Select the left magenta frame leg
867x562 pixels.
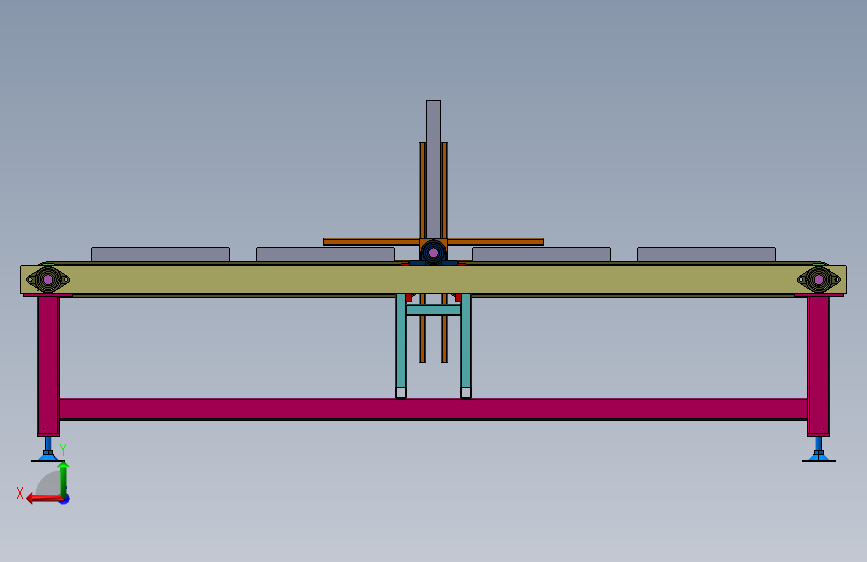[x=48, y=366]
